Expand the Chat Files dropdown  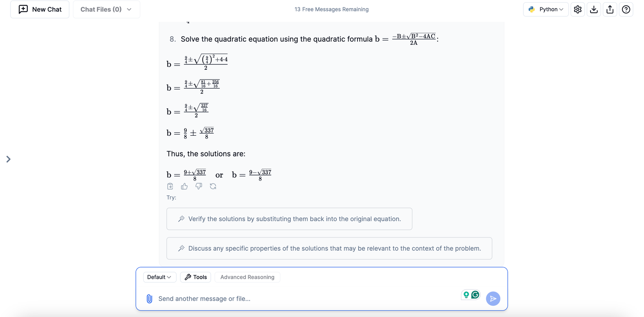(106, 9)
